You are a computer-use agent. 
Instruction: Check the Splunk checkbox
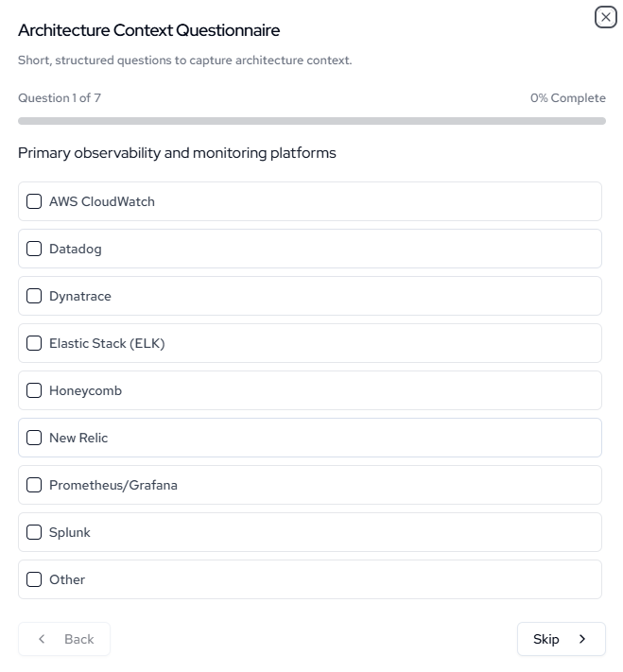pos(34,532)
